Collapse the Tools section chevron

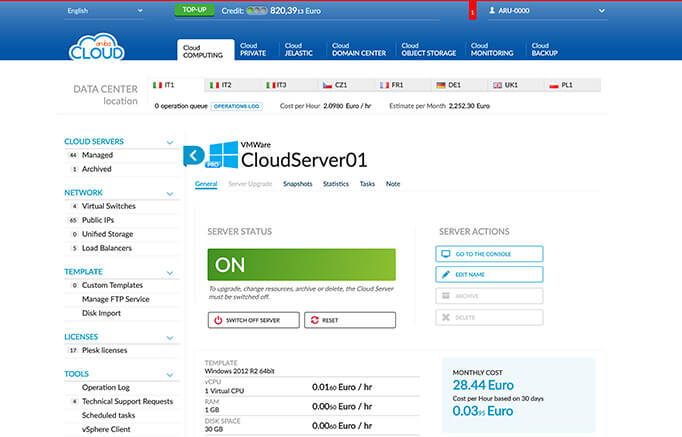pos(170,375)
